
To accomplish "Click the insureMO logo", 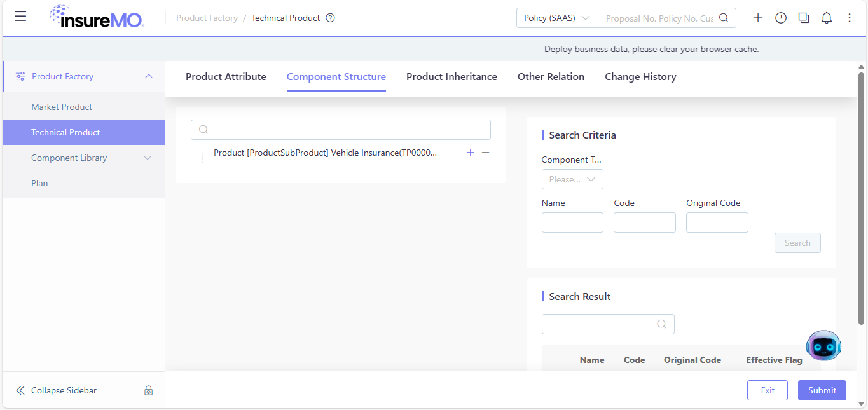I will [x=97, y=17].
